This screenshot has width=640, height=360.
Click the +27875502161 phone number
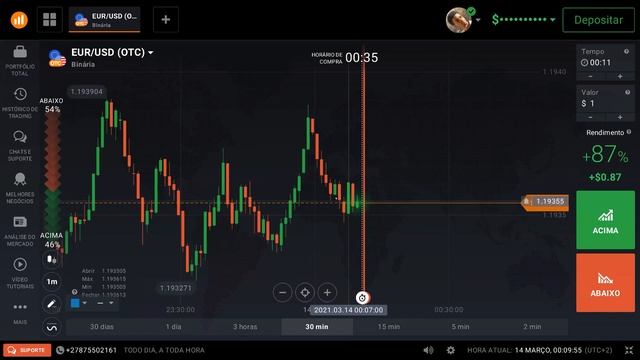[91, 350]
